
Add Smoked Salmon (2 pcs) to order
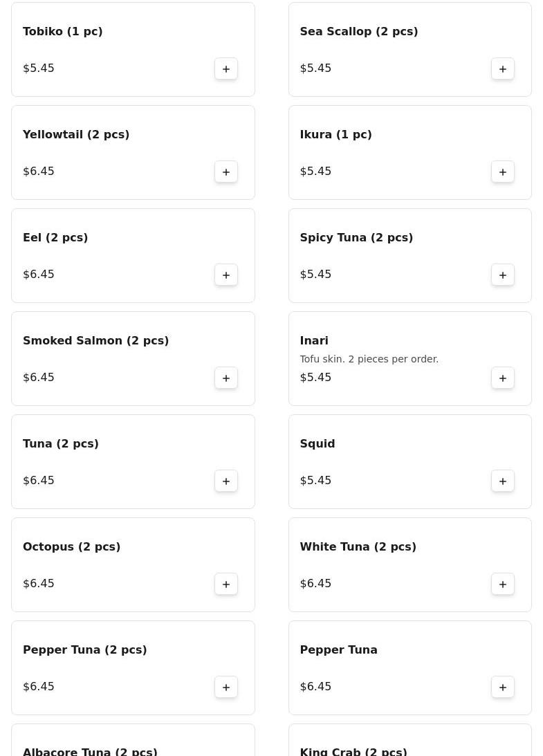226,378
